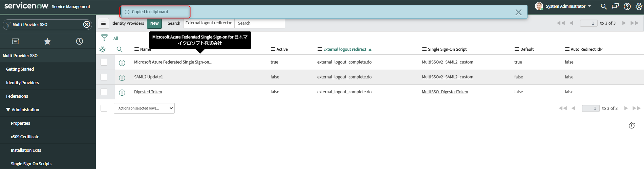Select checkbox for Digested Token row

coord(104,92)
